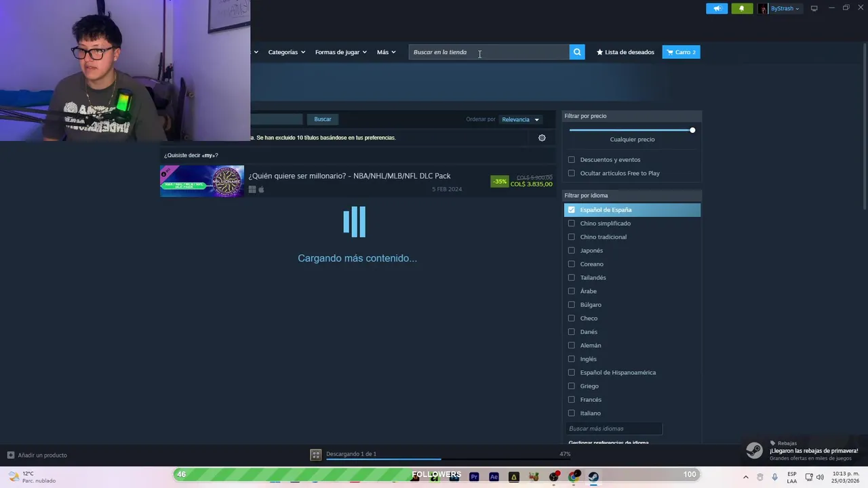The width and height of the screenshot is (868, 488).
Task: Collapse the Filtrar por precio section header
Action: 632,116
